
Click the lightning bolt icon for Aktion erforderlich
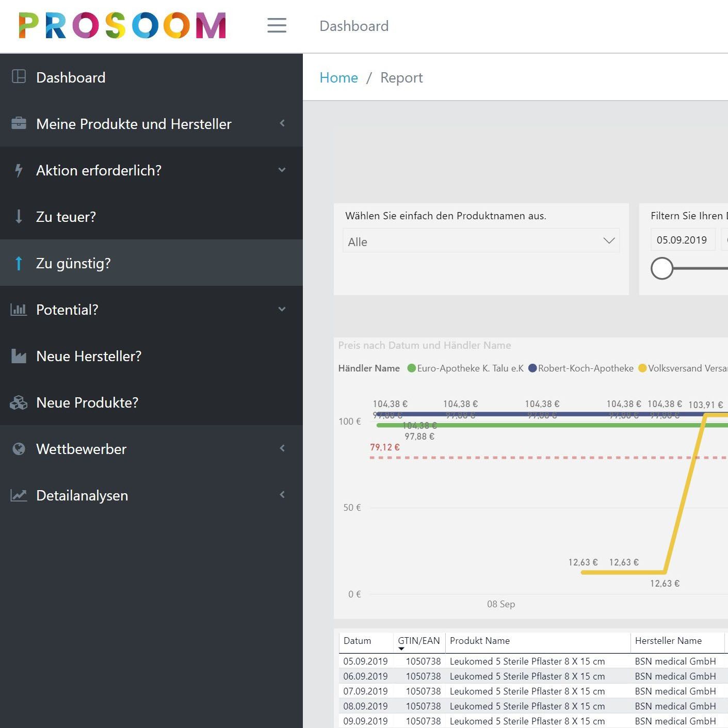(x=19, y=170)
